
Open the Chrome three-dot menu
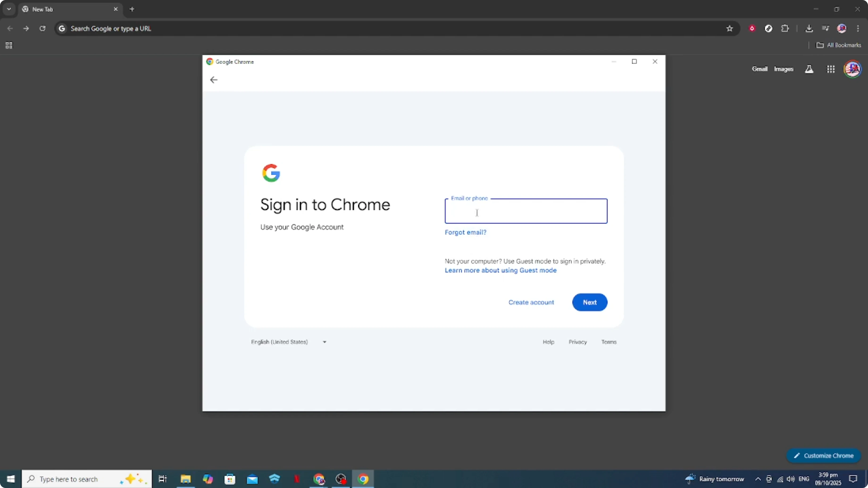(x=858, y=29)
